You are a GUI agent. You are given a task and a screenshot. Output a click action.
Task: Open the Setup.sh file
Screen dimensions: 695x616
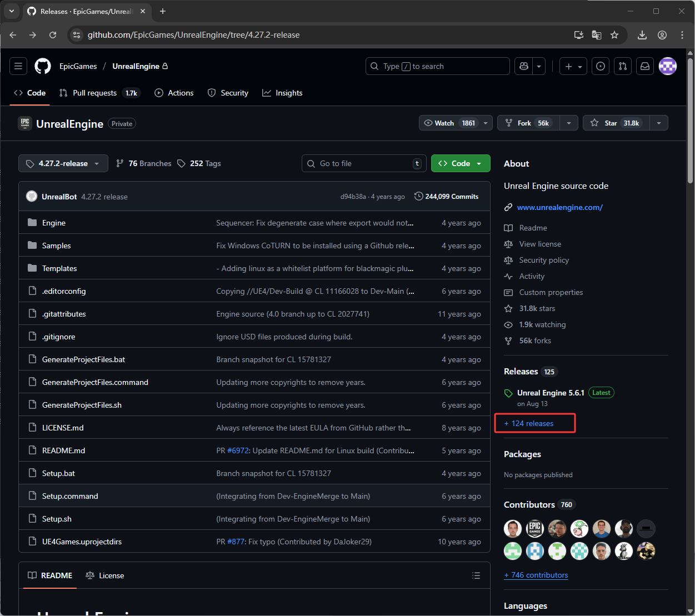[x=57, y=519]
